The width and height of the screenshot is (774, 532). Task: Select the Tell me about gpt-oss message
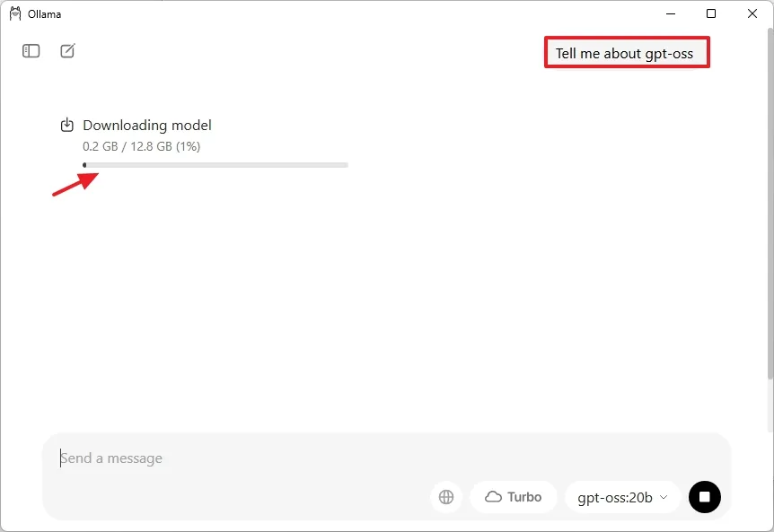point(626,52)
